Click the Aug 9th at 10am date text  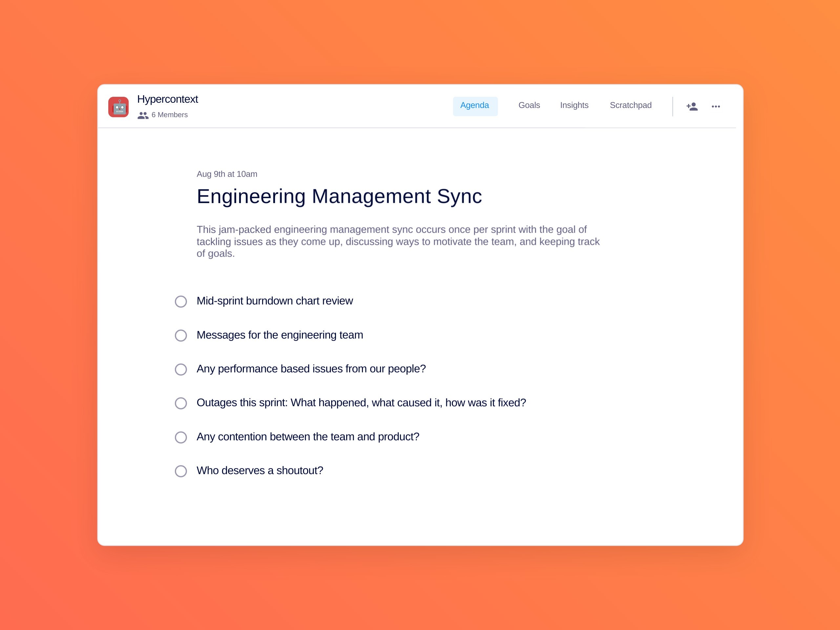coord(227,174)
